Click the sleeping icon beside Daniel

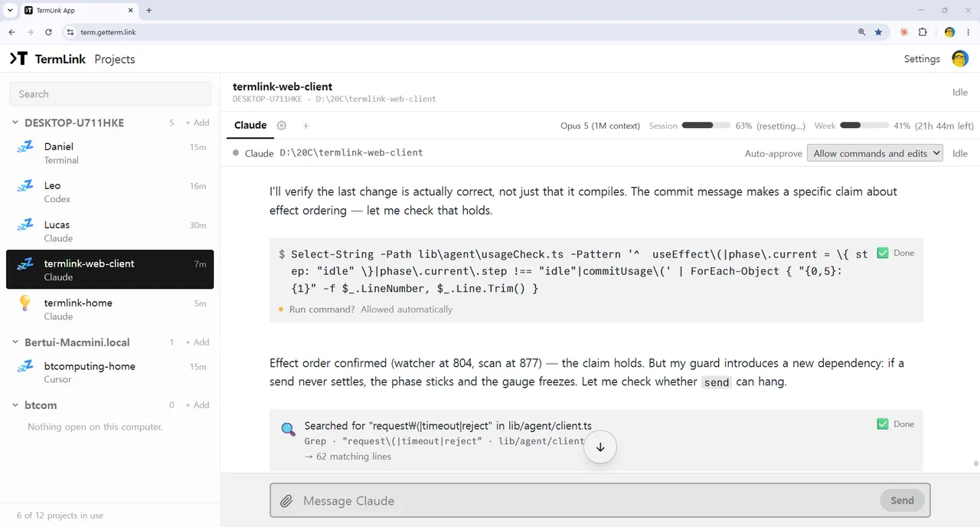[x=26, y=148]
